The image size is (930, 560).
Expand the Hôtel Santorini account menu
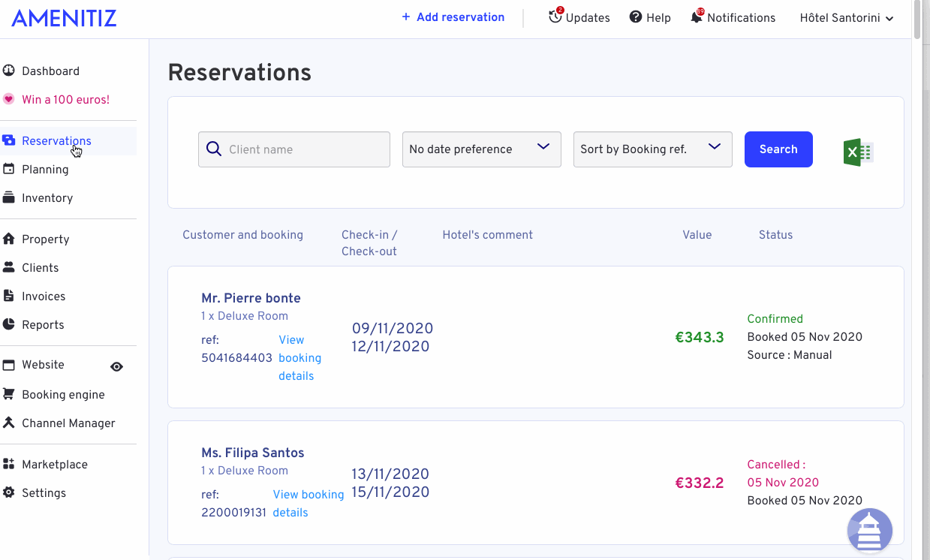(847, 18)
